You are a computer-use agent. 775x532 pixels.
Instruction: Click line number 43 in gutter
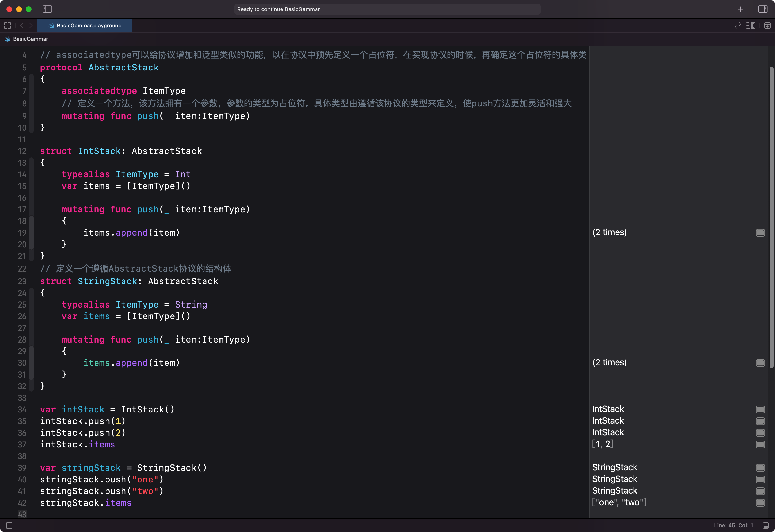(x=22, y=514)
